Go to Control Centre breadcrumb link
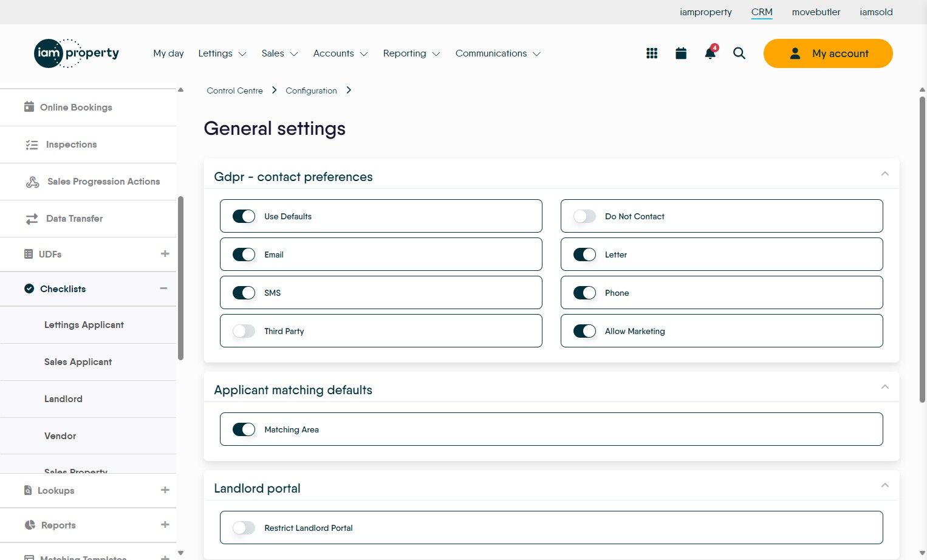The image size is (927, 560). 234,90
